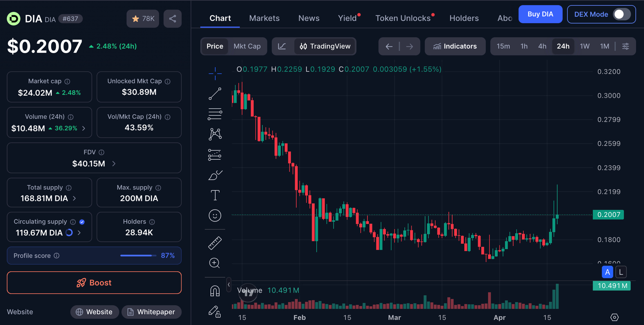Select the 1M interval
This screenshot has height=325, width=644.
[605, 46]
